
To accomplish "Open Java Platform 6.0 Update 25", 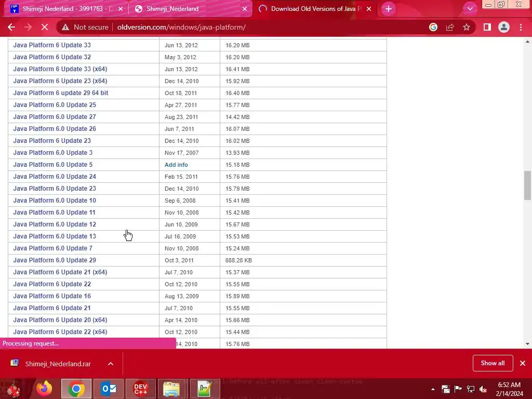I will point(54,105).
